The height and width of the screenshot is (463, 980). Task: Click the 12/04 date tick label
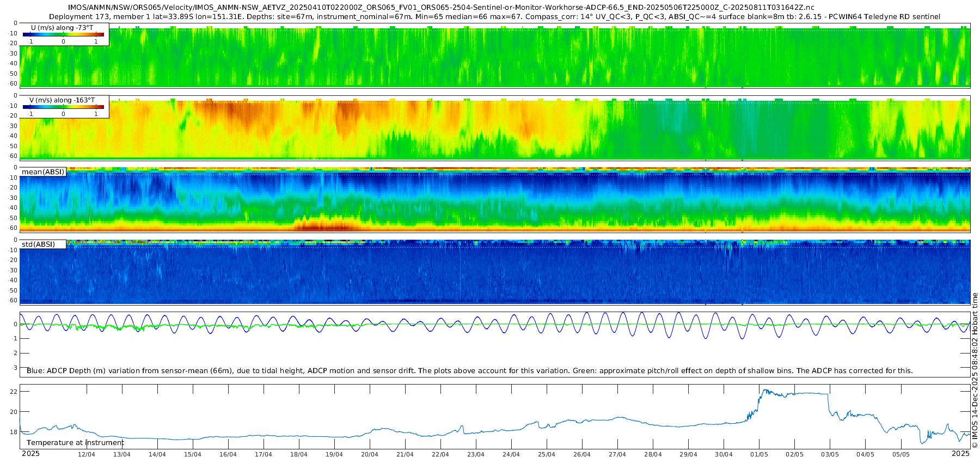click(87, 454)
